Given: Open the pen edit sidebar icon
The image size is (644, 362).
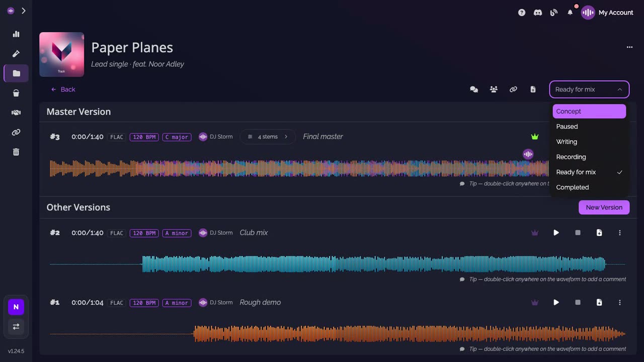Looking at the screenshot, I should (x=16, y=54).
